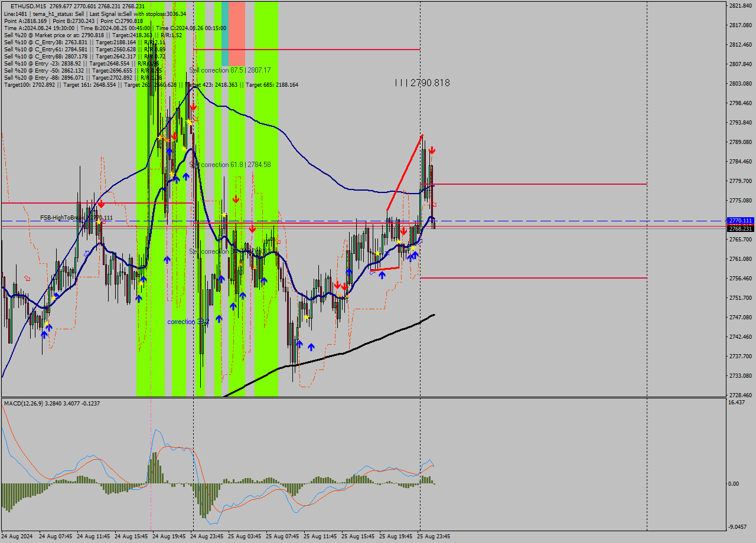This screenshot has height=543, width=756.
Task: Click the 16.437 MACD scale label
Action: click(x=737, y=403)
